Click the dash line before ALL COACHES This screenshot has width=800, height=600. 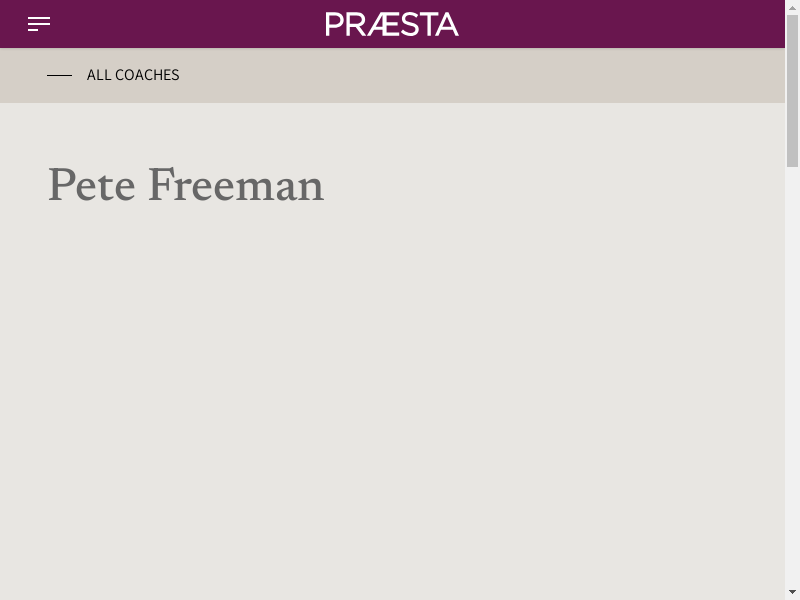click(x=59, y=75)
